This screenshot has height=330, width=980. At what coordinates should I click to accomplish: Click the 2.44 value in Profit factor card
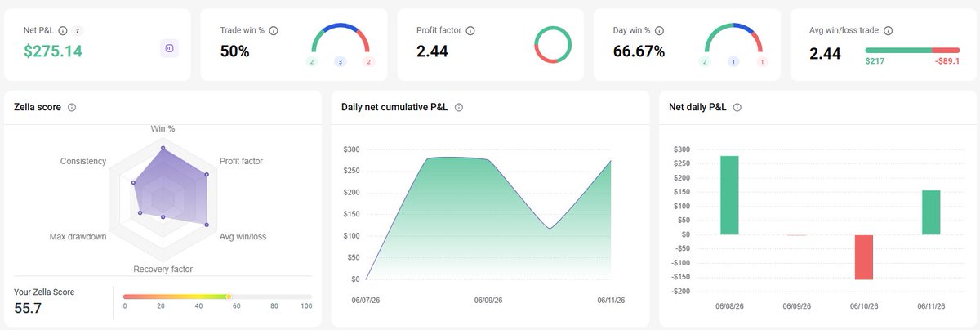click(x=433, y=51)
